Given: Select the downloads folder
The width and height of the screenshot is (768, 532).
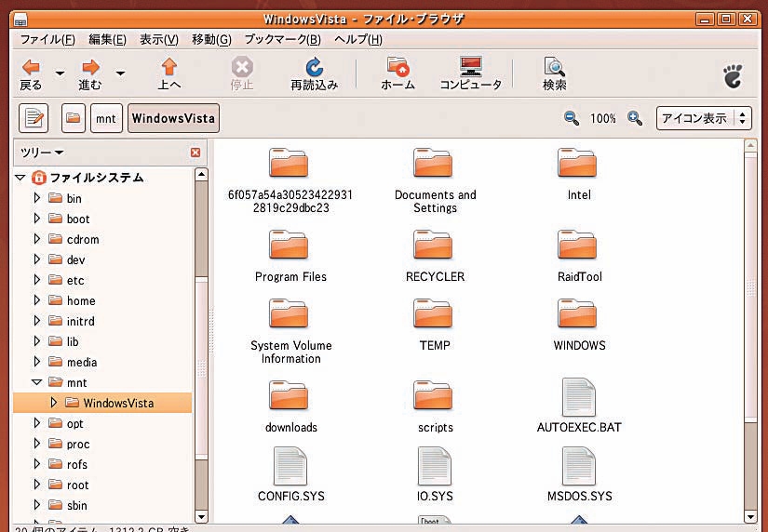Looking at the screenshot, I should click(x=290, y=407).
